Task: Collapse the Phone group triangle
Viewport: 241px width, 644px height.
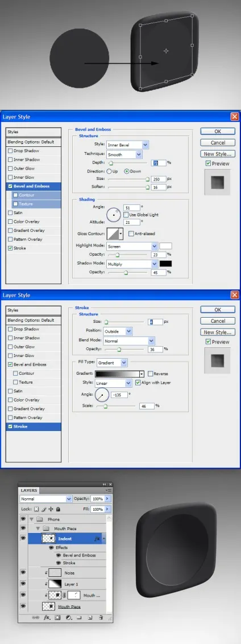Action: (32, 519)
